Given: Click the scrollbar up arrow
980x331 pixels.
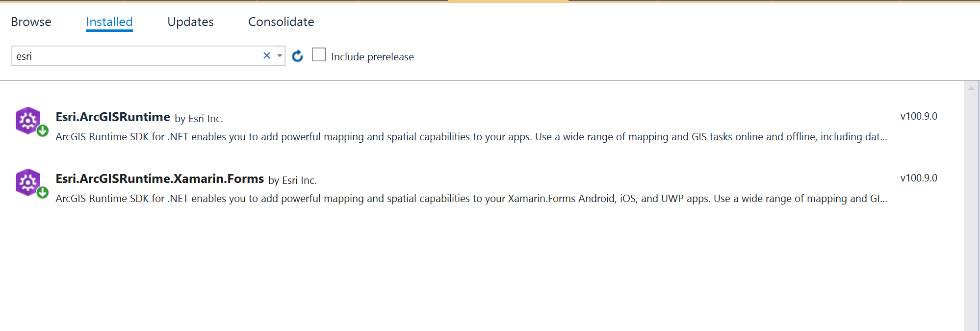Looking at the screenshot, I should click(971, 88).
